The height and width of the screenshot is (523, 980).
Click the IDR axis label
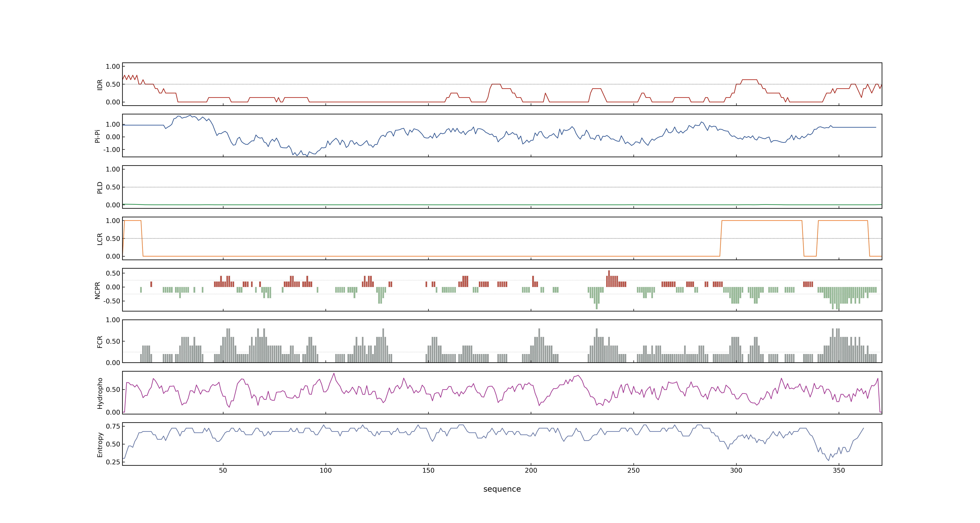click(x=100, y=85)
